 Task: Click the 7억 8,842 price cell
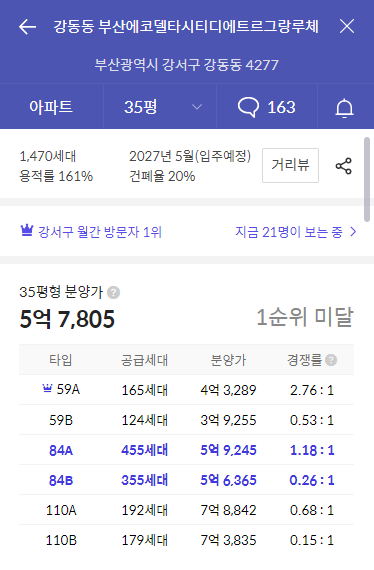pos(228,510)
